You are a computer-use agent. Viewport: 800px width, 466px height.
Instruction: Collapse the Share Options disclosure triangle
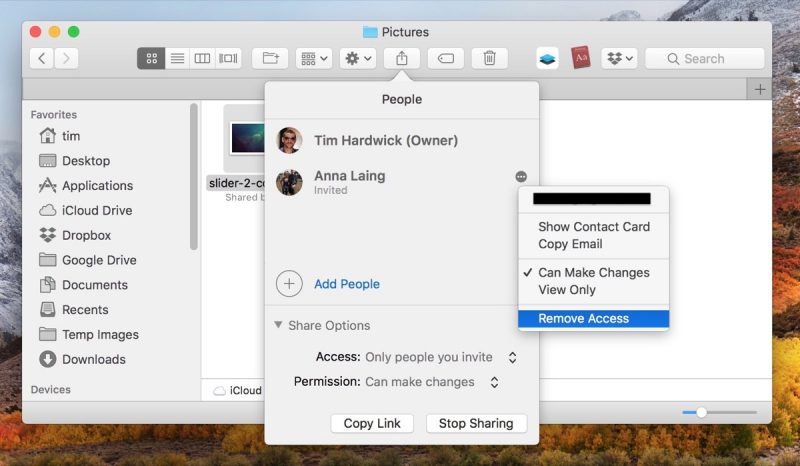(x=278, y=325)
